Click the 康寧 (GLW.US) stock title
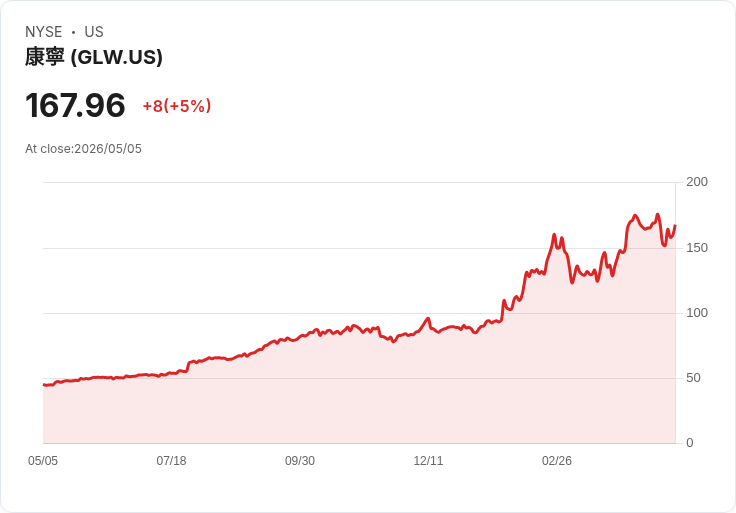Image resolution: width=736 pixels, height=513 pixels. coord(94,57)
